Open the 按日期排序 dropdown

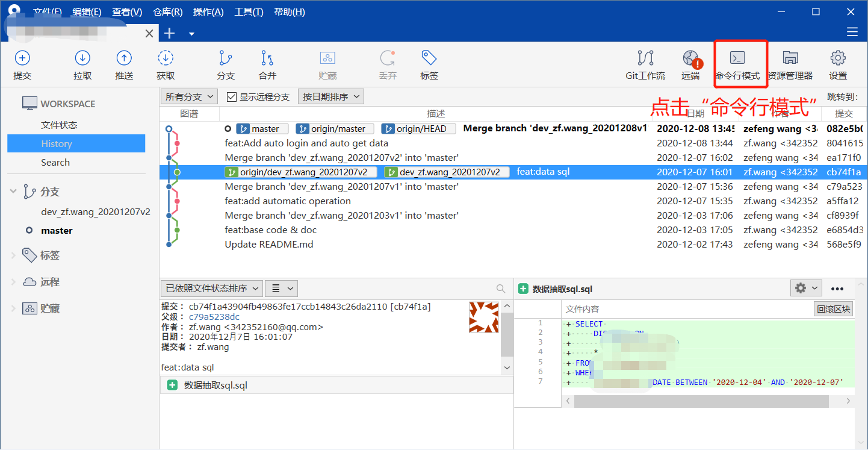[331, 96]
